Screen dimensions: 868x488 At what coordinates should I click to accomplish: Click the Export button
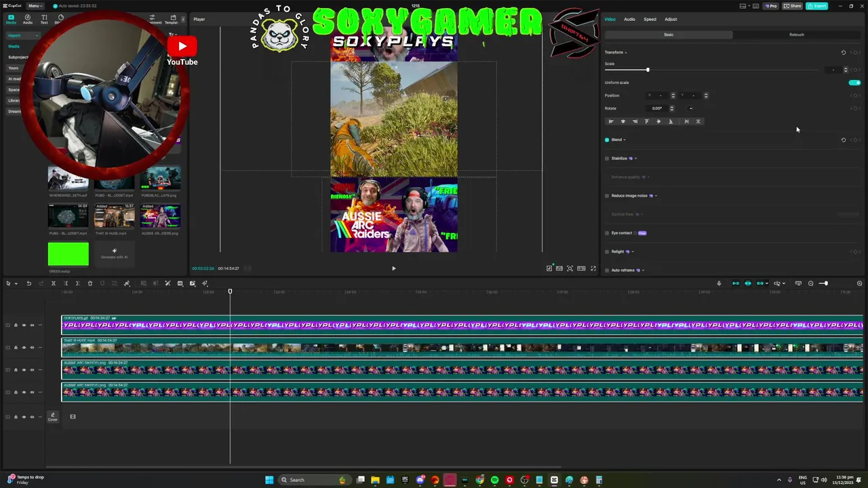point(816,6)
